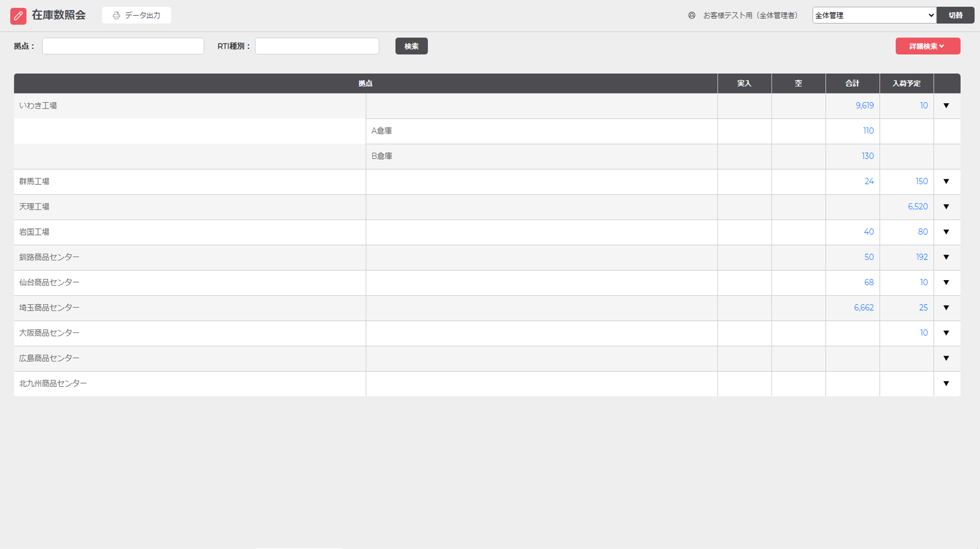Screen dimensions: 980x549
Task: Select the B倉庫 sub-row label
Action: [x=381, y=156]
